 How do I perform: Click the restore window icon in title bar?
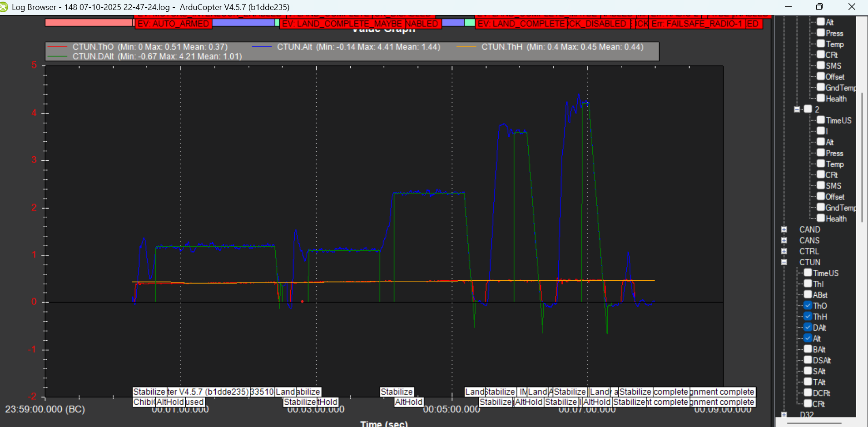point(819,7)
